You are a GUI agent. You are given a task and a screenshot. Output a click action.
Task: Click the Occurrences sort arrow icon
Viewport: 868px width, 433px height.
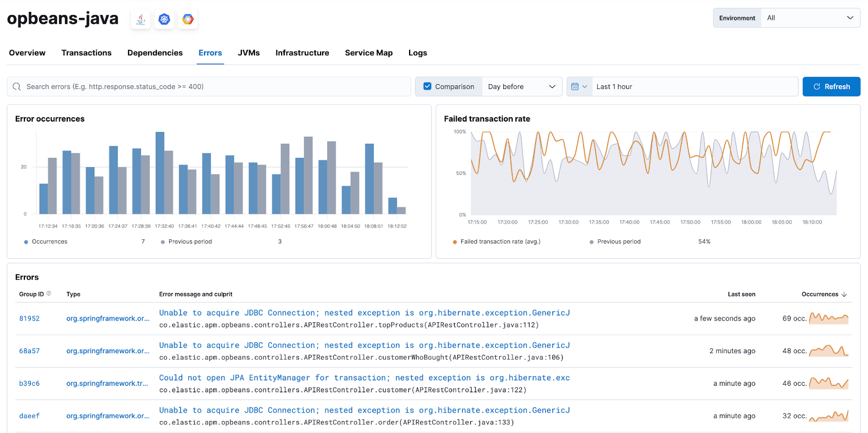click(844, 294)
